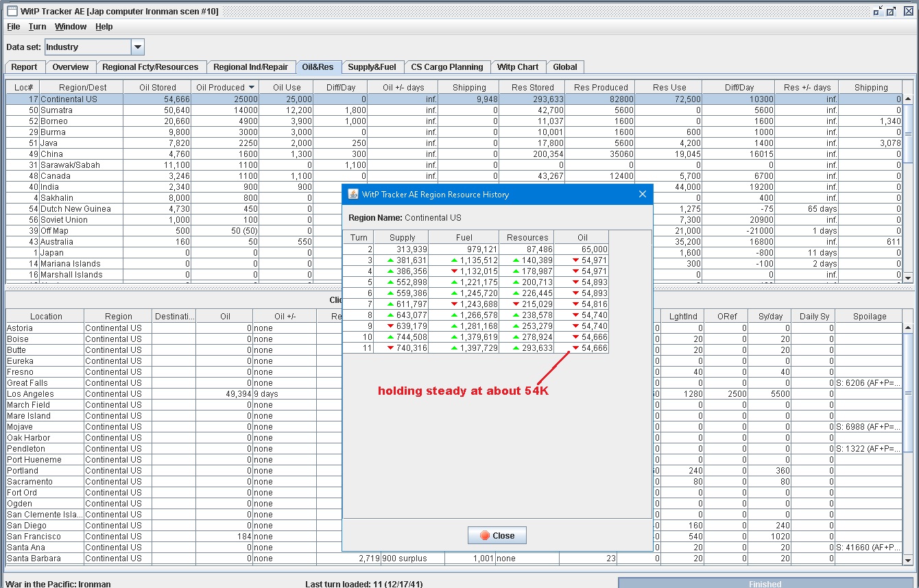Select the Continental US row in upper table

[455, 99]
